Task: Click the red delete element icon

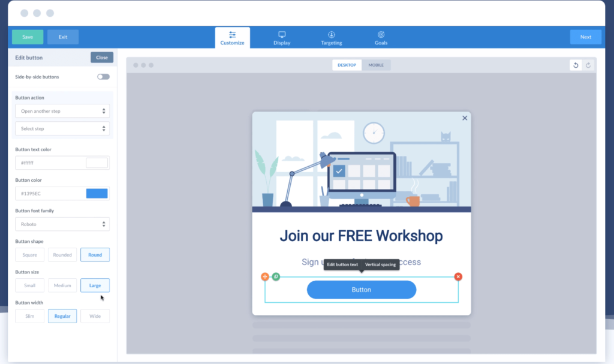Action: [458, 276]
